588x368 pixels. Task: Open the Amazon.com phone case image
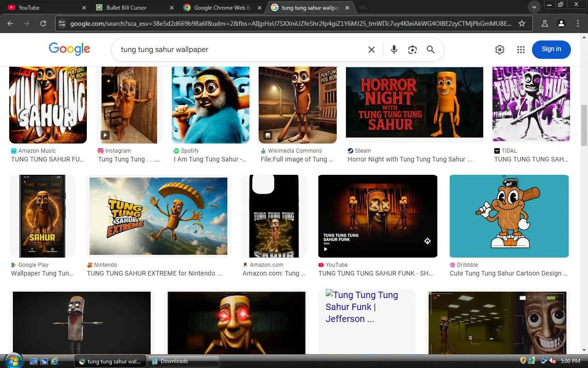[274, 216]
